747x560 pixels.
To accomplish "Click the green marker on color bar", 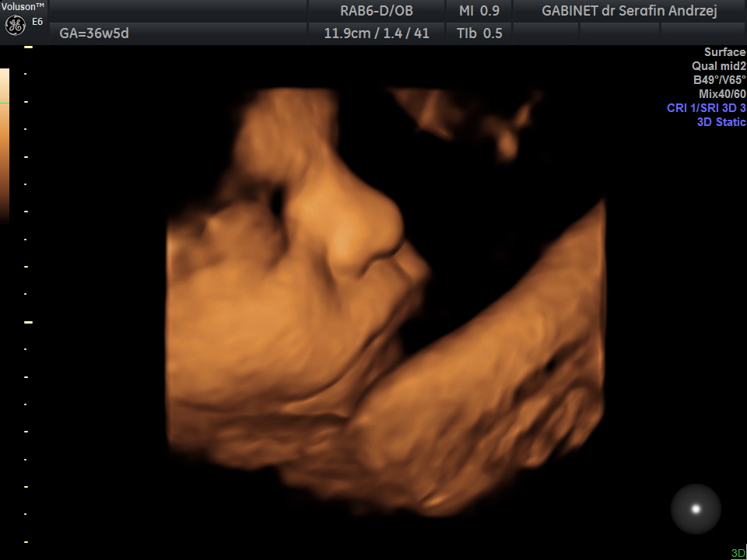I will [x=5, y=103].
